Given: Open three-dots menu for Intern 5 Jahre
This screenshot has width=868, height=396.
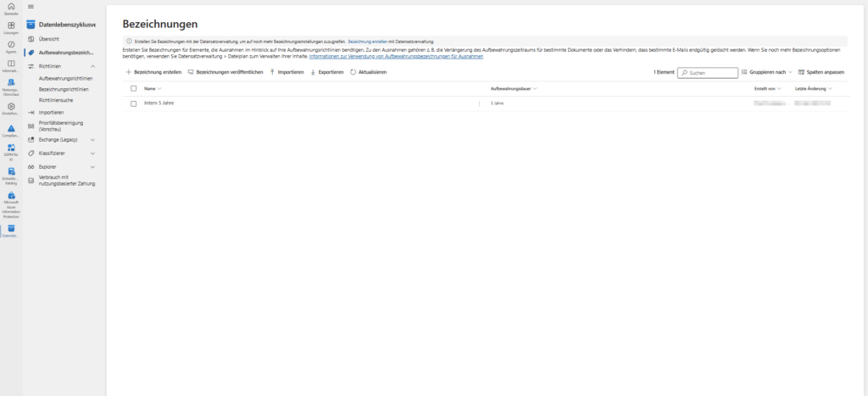Looking at the screenshot, I should point(480,103).
